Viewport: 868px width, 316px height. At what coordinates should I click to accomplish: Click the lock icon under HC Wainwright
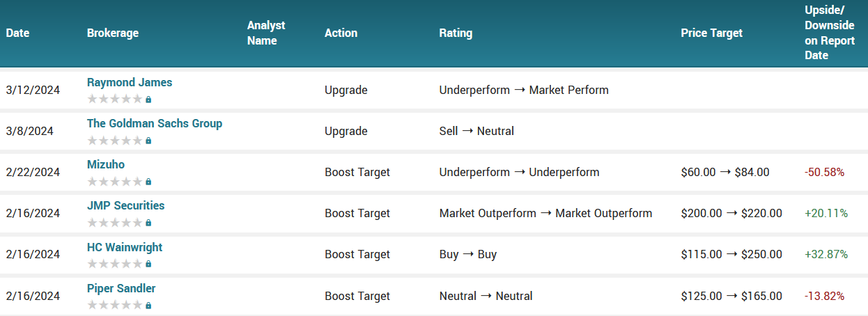[148, 264]
